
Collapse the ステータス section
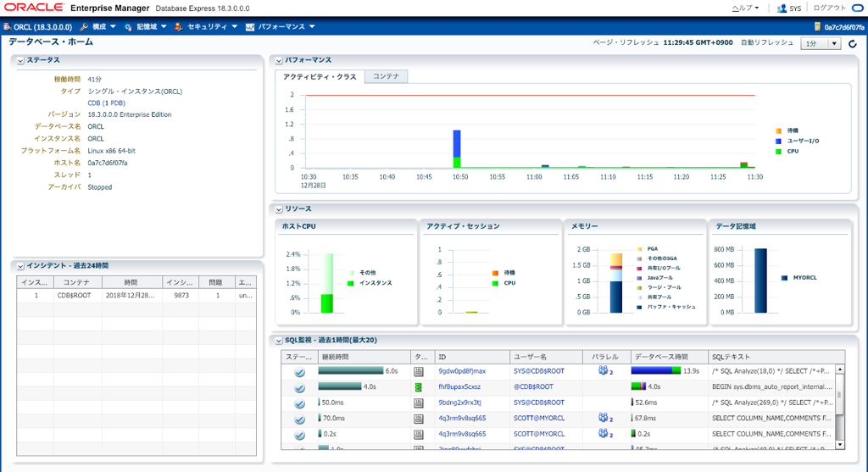20,60
